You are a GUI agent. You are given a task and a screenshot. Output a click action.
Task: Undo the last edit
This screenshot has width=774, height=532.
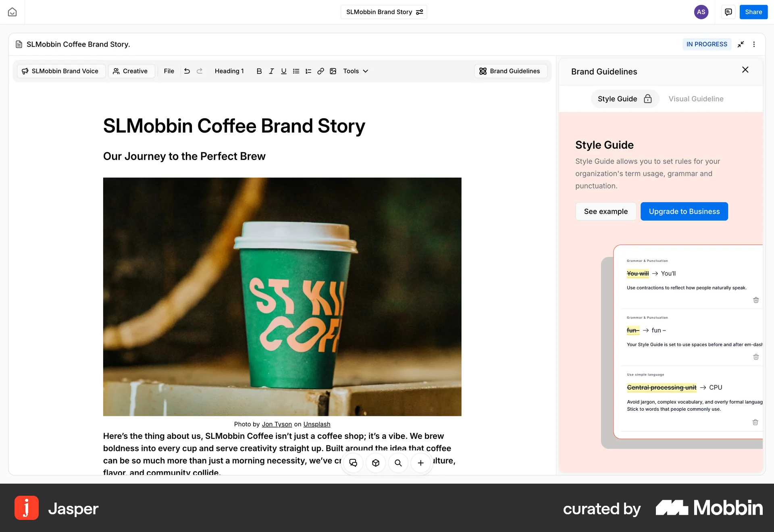click(x=187, y=71)
